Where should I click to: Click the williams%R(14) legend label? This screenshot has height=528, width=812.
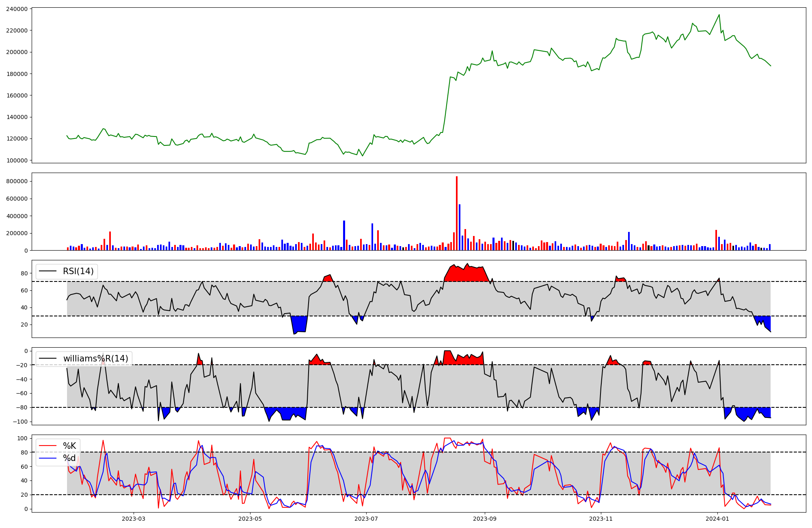tap(95, 359)
